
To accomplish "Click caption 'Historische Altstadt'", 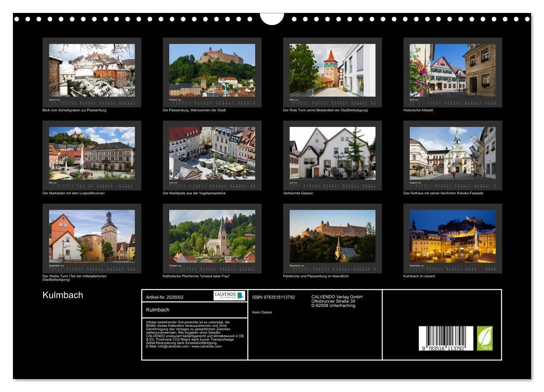I will click(x=418, y=110).
